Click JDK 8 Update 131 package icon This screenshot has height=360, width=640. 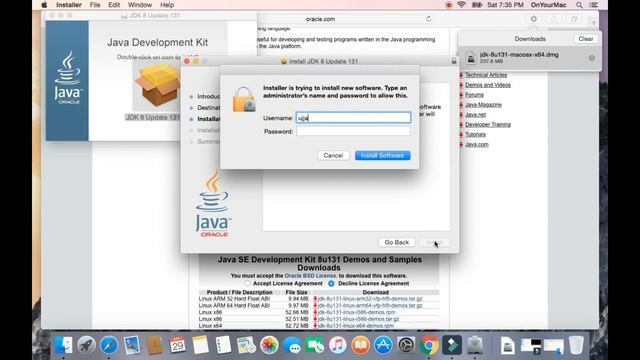(158, 87)
